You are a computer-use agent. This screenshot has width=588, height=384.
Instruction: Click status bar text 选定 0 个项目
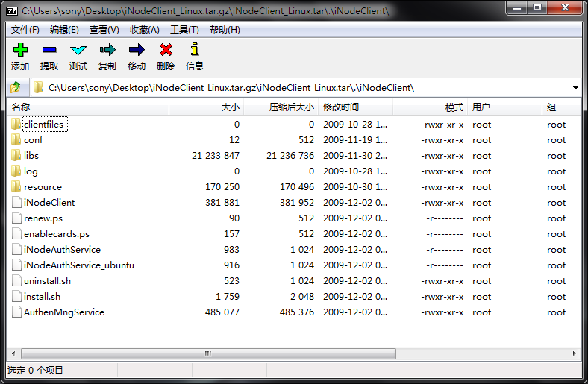(x=35, y=371)
